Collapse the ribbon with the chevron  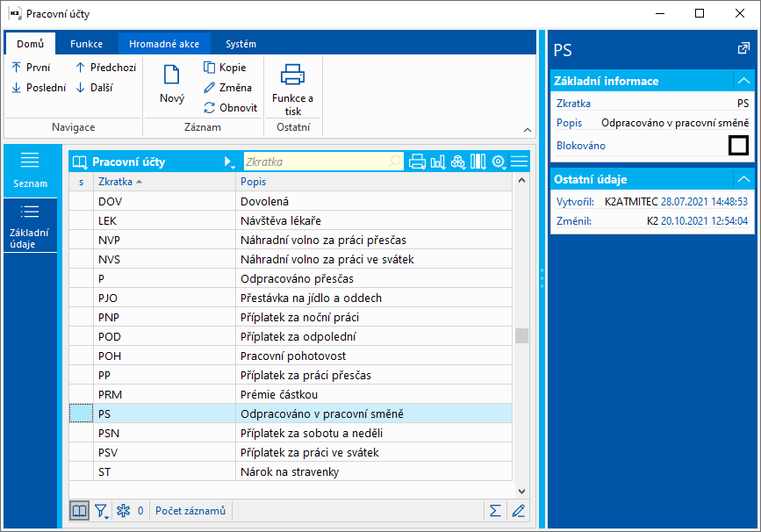coord(528,130)
